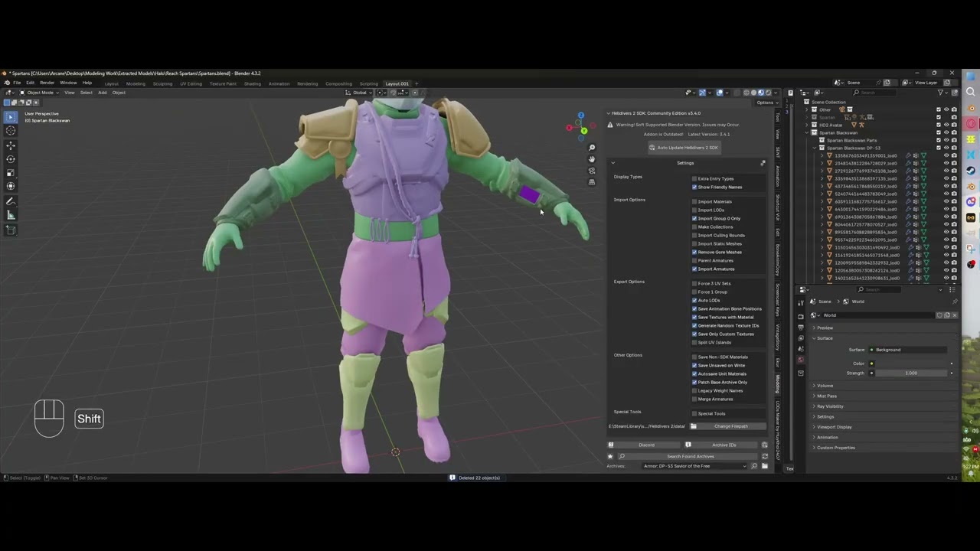980x551 pixels.
Task: Select the Scale tool in viewport toolbar
Action: point(11,171)
